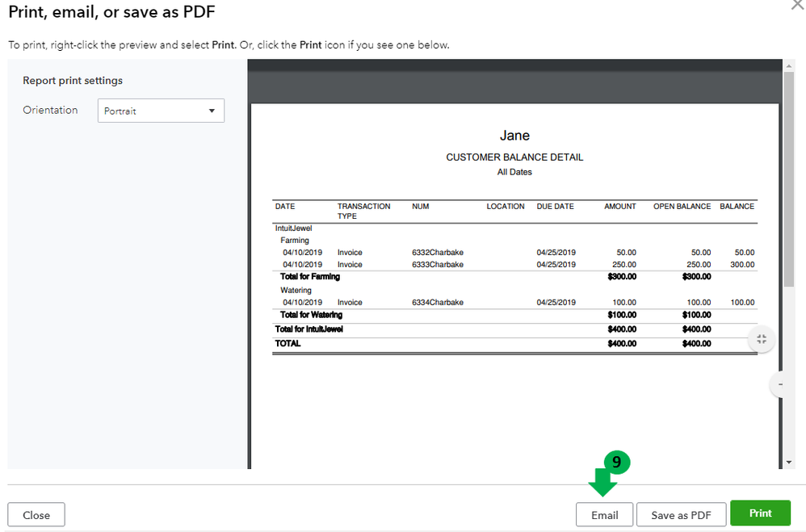
Task: Click the Watering sub-customer row
Action: [x=296, y=290]
